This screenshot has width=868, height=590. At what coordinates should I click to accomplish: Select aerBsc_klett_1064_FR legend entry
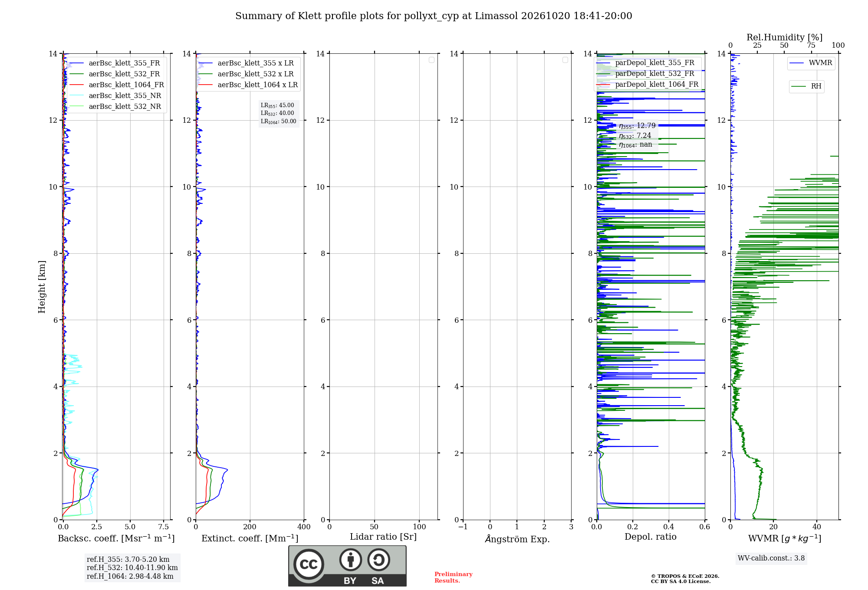click(x=116, y=85)
